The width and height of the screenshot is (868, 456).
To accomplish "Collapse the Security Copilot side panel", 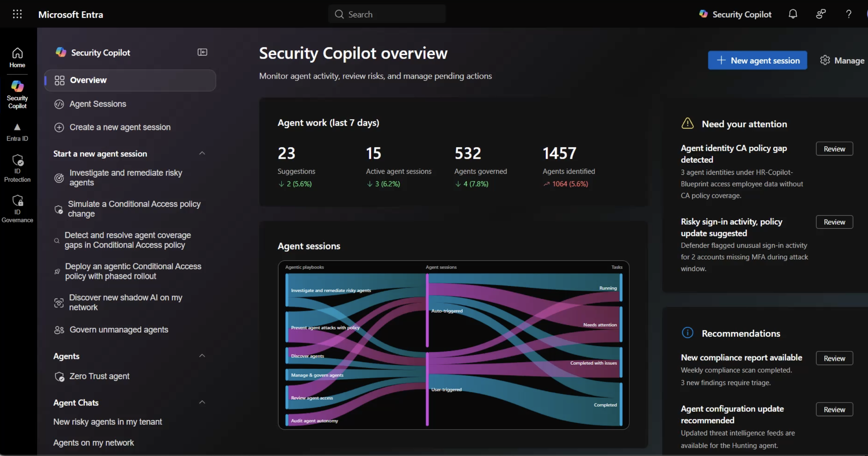I will point(202,52).
